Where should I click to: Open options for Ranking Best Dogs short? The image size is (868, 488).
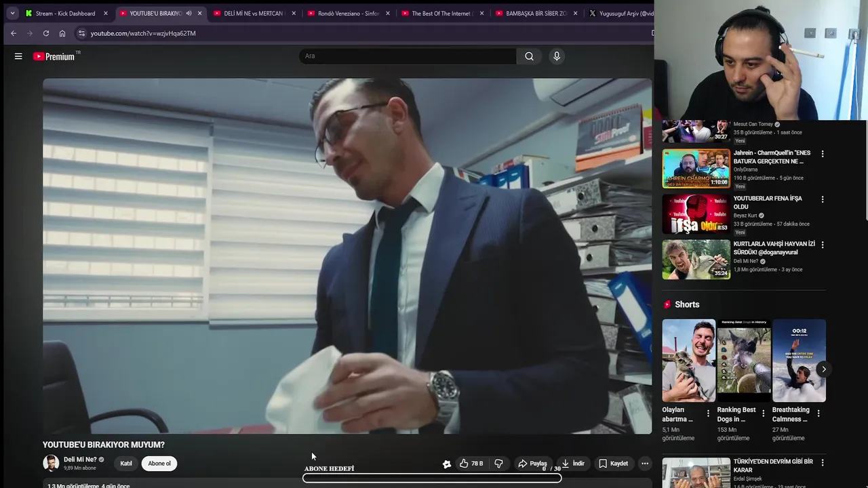(763, 413)
